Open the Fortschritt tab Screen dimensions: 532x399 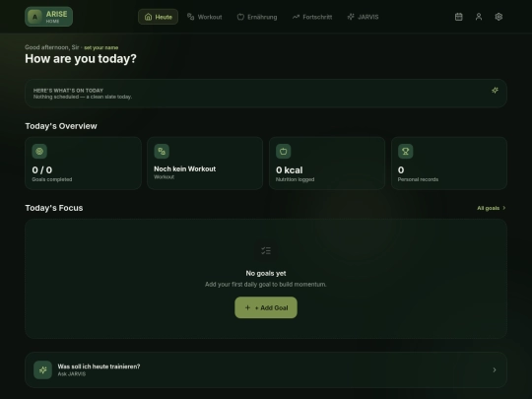tap(312, 17)
